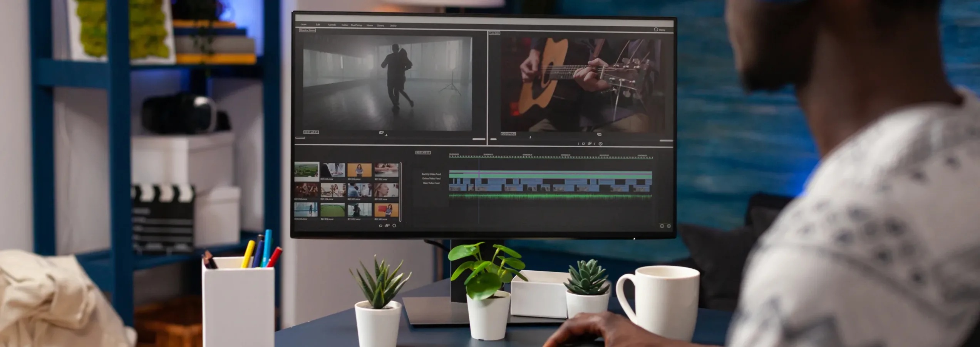
Task: Click the Live Edit label button
Action: click(x=494, y=33)
